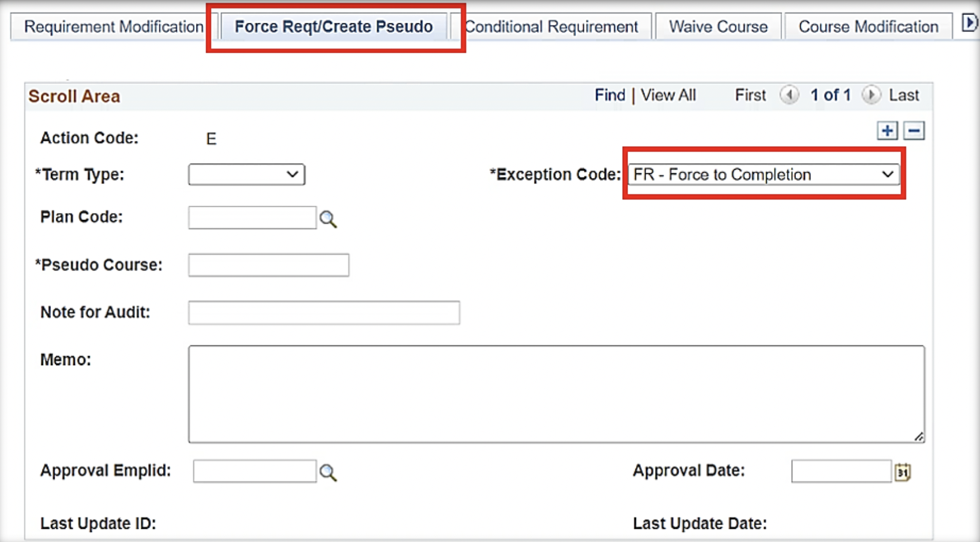Viewport: 980px width, 542px height.
Task: Switch to Requirement Modification tab
Action: [113, 27]
